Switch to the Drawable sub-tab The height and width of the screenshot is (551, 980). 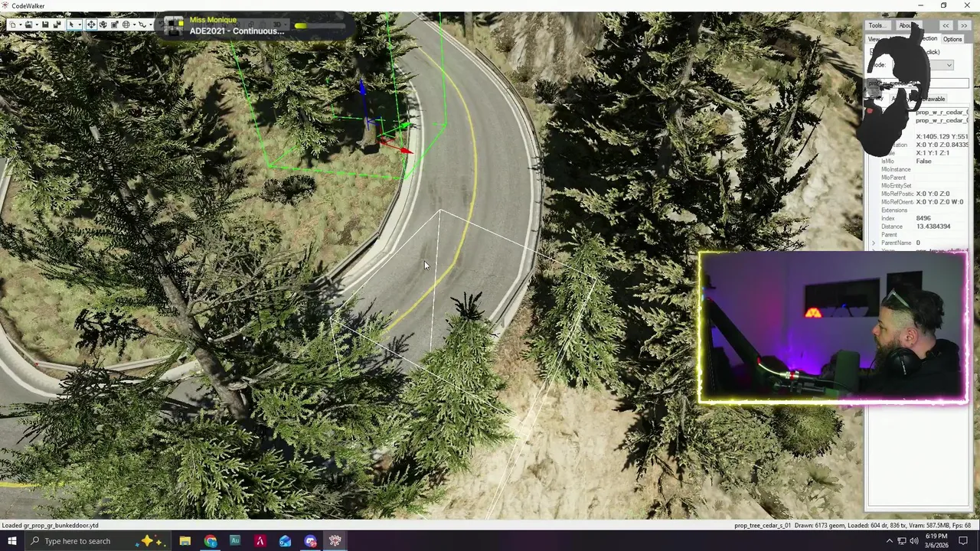coord(933,99)
